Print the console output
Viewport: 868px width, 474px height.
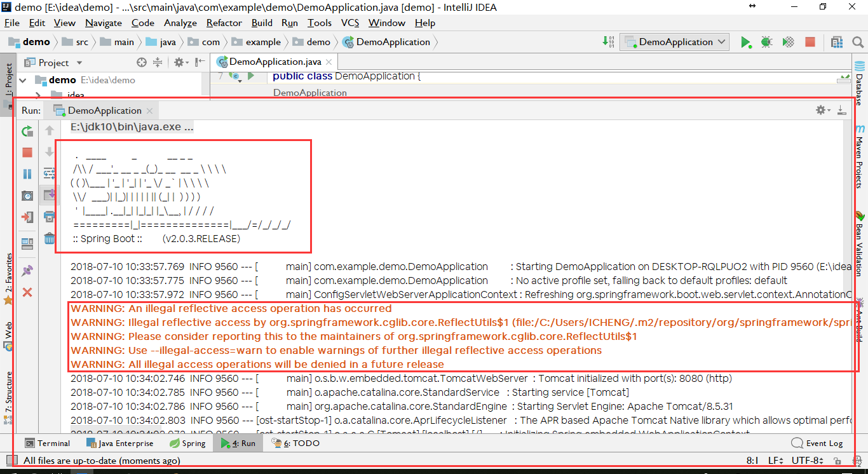[x=50, y=217]
